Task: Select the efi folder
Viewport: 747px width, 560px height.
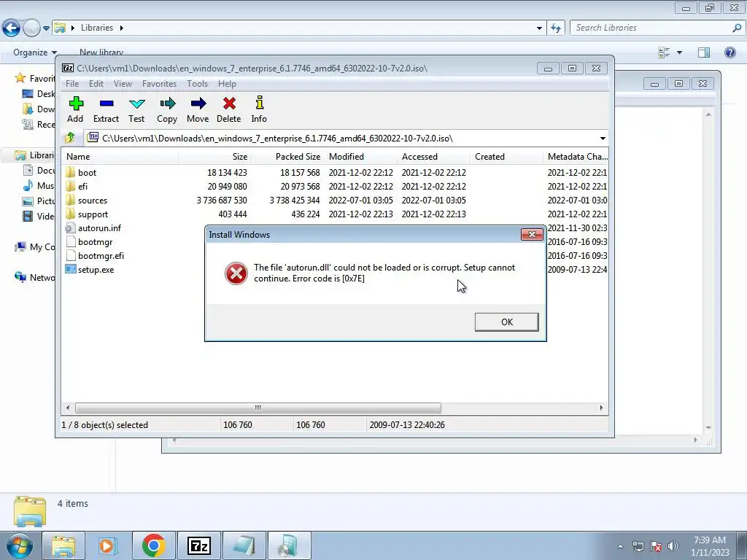Action: tap(82, 186)
